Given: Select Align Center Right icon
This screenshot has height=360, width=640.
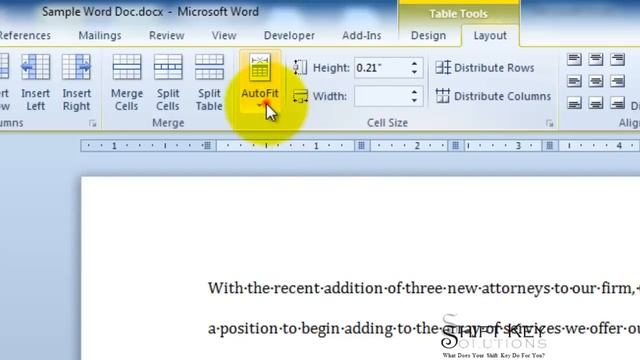Looking at the screenshot, I should click(x=618, y=81).
